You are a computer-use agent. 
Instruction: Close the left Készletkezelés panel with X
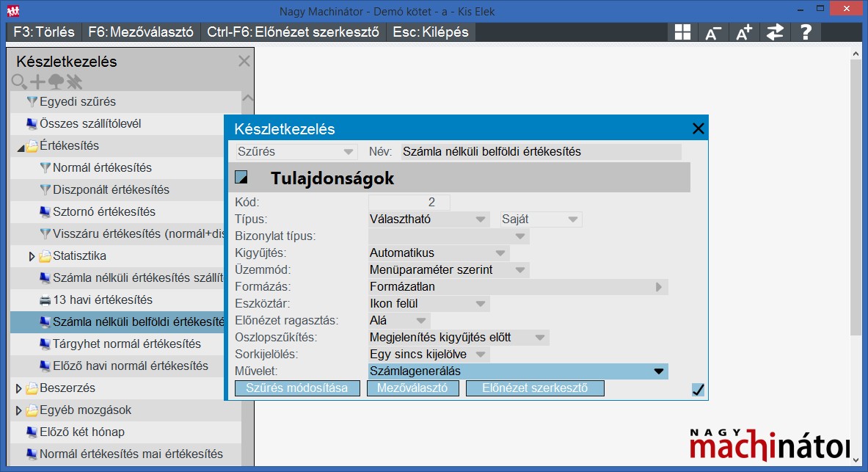click(244, 61)
